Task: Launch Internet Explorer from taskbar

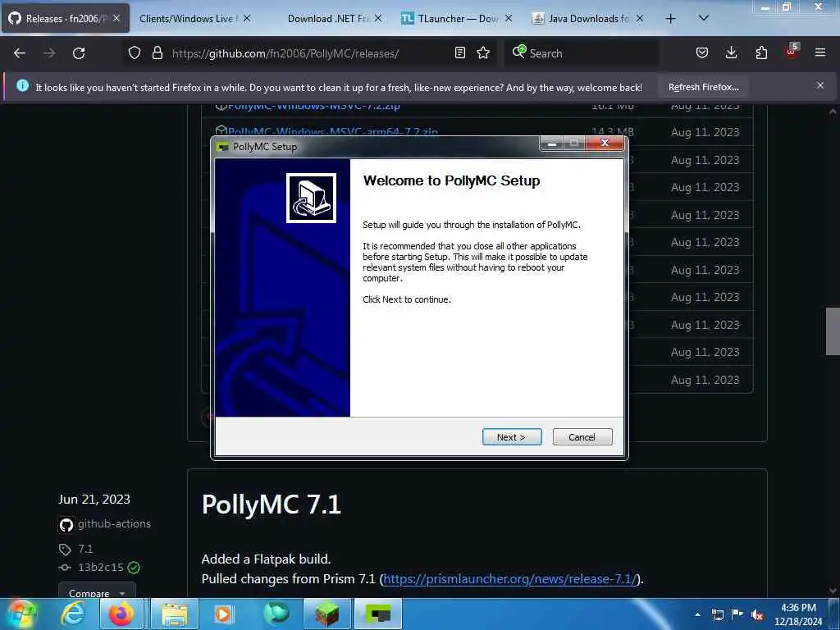Action: (x=72, y=614)
